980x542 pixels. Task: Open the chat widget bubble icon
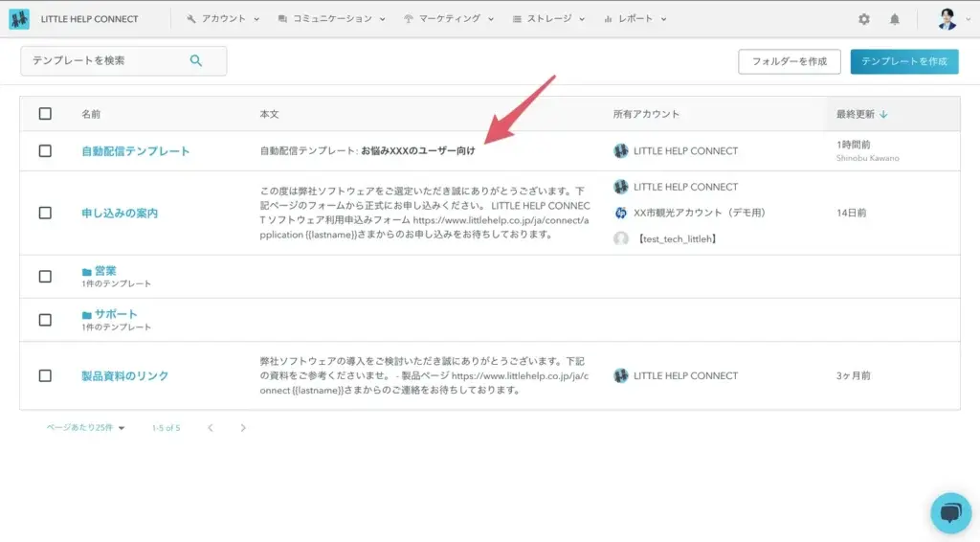point(950,513)
